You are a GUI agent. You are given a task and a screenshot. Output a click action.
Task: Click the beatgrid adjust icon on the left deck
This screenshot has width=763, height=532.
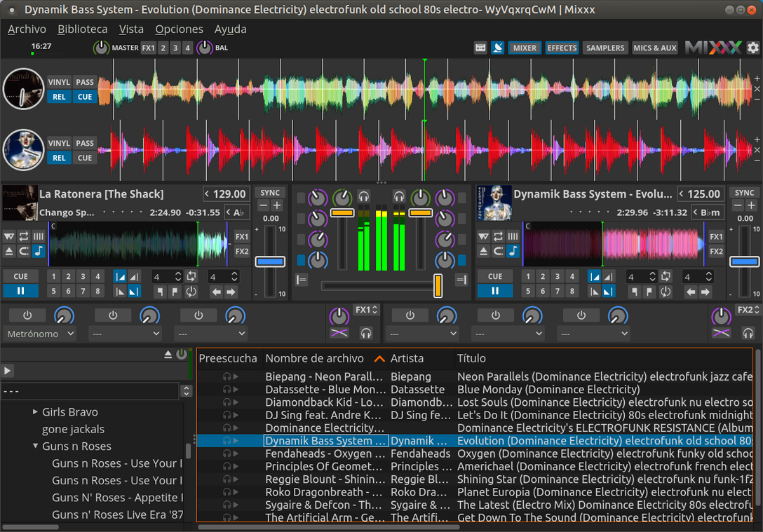pyautogui.click(x=38, y=237)
